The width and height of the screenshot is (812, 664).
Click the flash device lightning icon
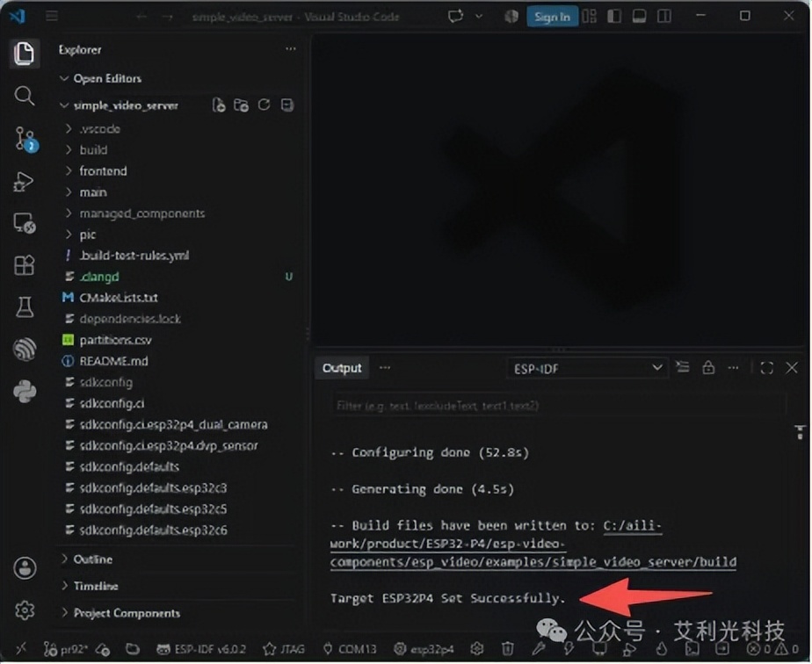(x=569, y=648)
